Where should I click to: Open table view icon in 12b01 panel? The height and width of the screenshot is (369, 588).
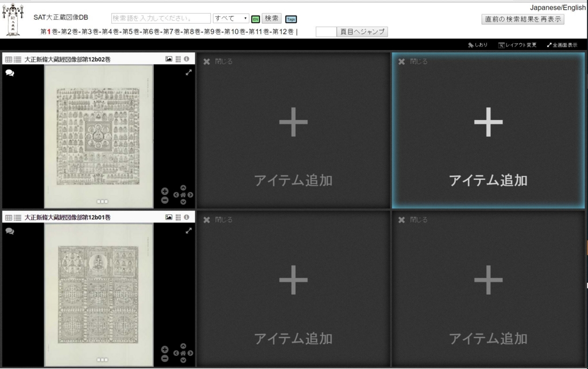(x=9, y=217)
